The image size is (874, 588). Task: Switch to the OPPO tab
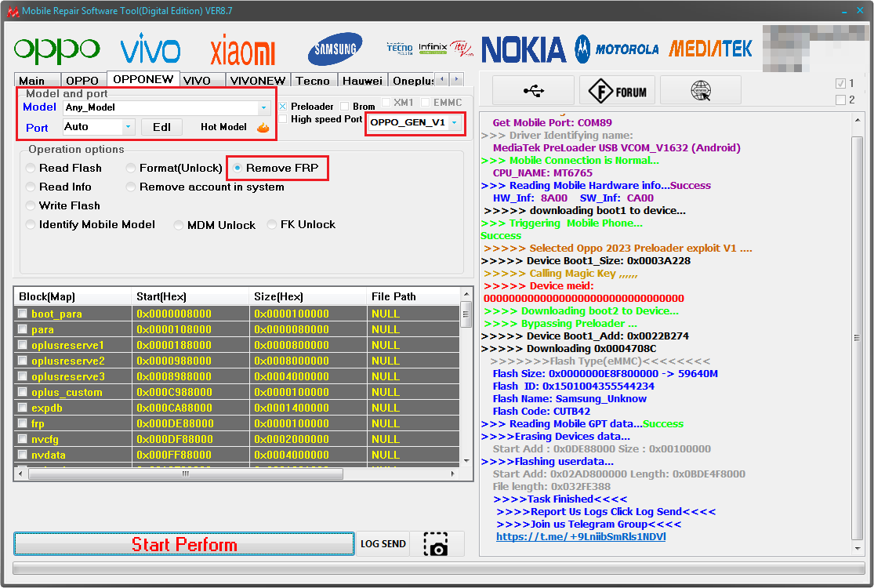point(82,81)
